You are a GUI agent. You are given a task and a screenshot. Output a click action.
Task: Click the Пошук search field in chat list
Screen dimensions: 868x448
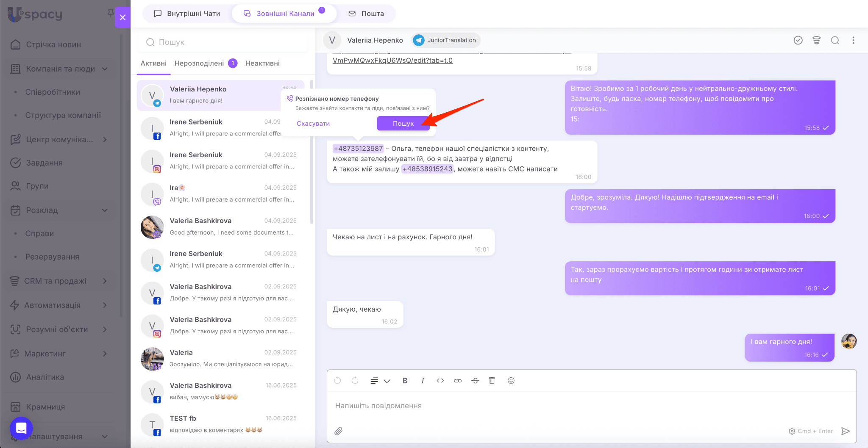coord(223,42)
